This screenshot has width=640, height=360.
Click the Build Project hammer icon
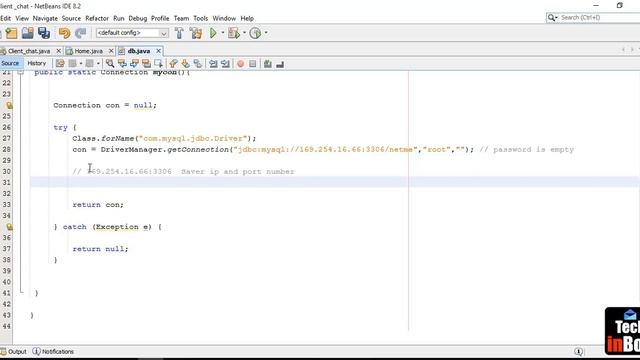click(x=179, y=33)
